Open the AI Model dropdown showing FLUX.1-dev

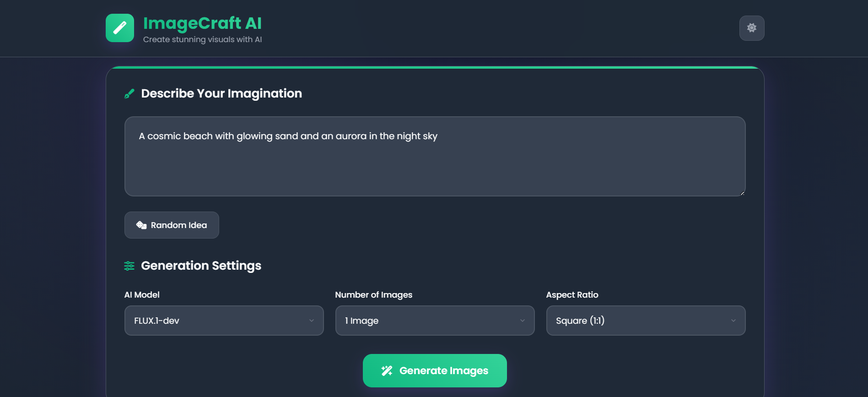224,321
